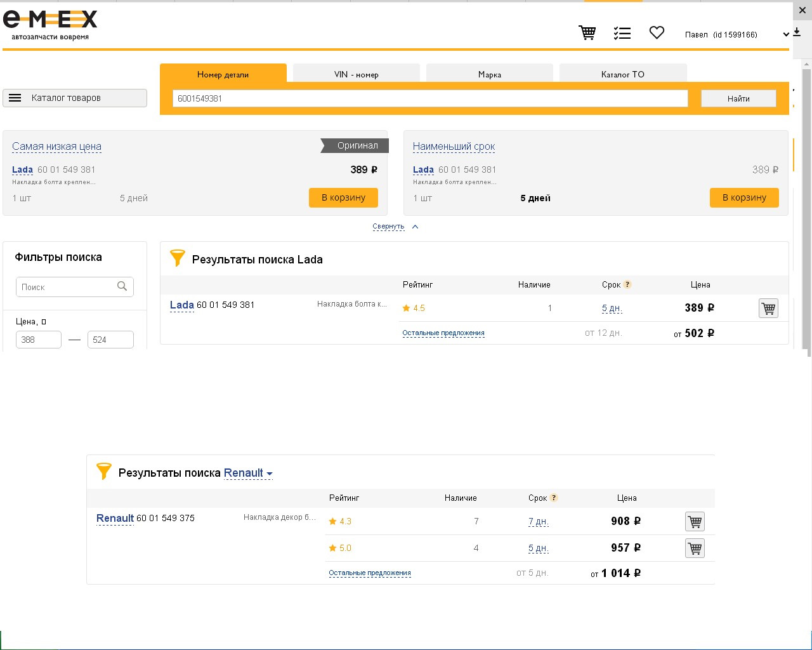The image size is (812, 650).
Task: Open favorites heart icon
Action: (657, 32)
